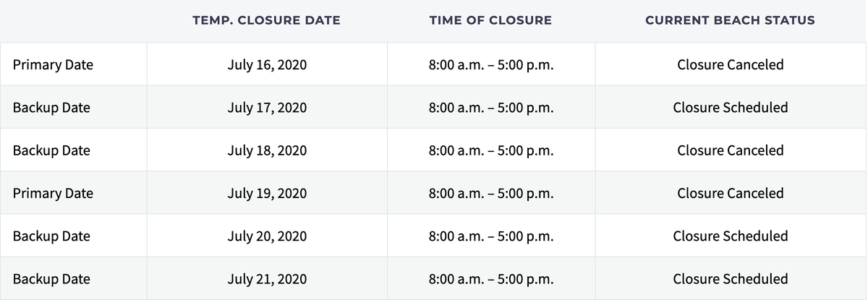Select the July 16, 2020 date cell
The height and width of the screenshot is (300, 868).
click(266, 64)
